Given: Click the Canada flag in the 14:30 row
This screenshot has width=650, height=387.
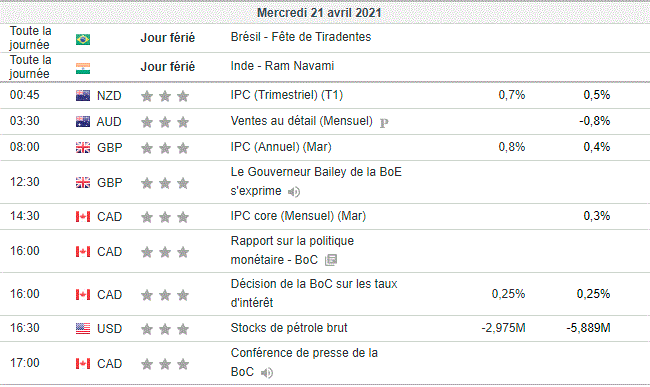Looking at the screenshot, I should tap(83, 216).
